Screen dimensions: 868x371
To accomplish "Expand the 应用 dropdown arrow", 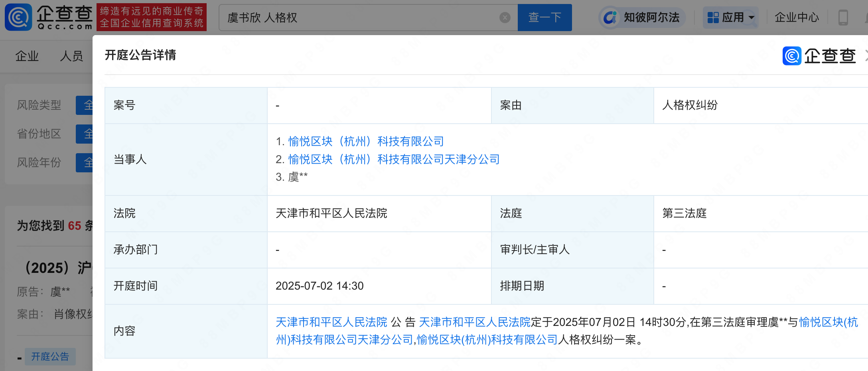I will point(752,18).
